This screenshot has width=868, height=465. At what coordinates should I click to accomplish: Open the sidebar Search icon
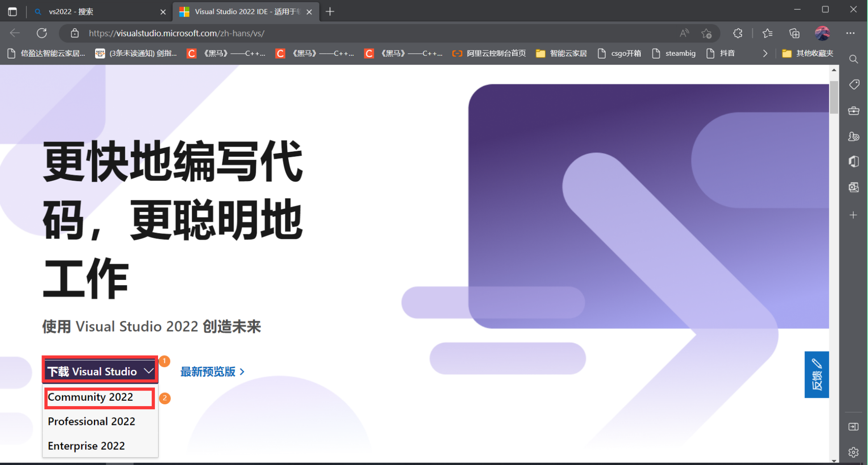pos(853,59)
